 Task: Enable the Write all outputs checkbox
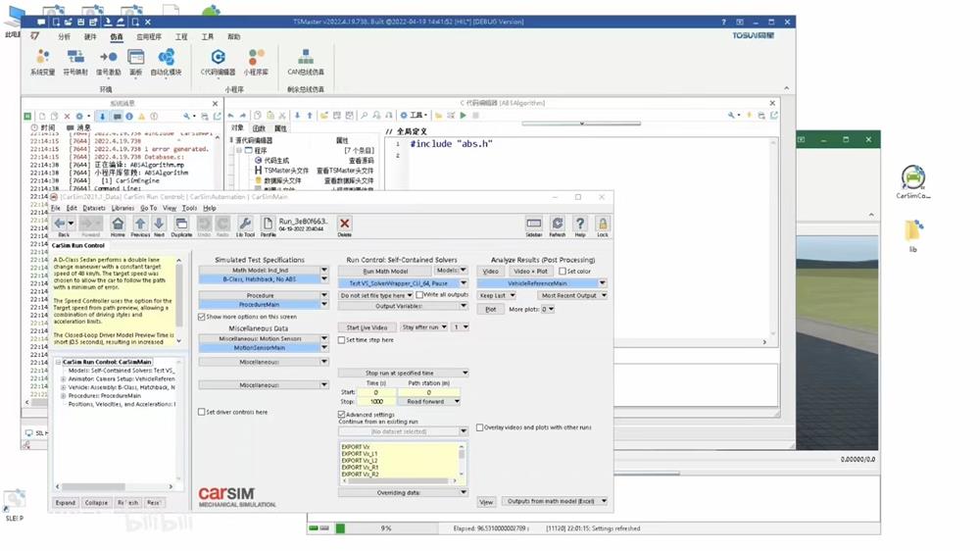419,295
